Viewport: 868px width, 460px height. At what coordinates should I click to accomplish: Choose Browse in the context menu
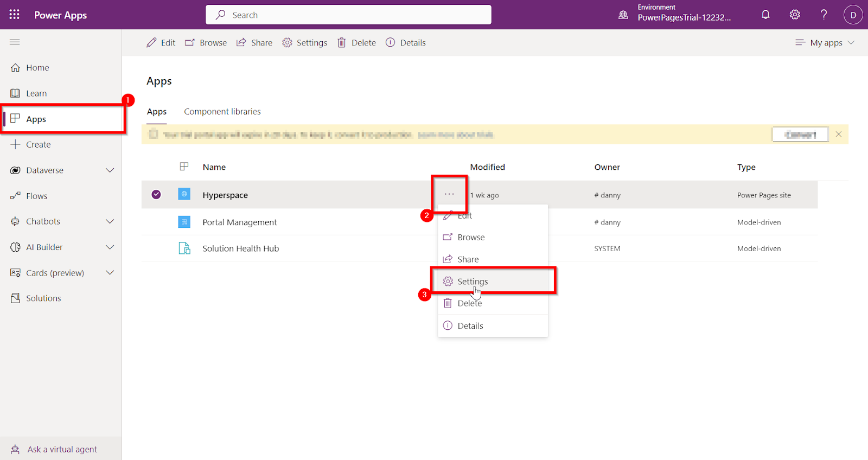(493, 237)
